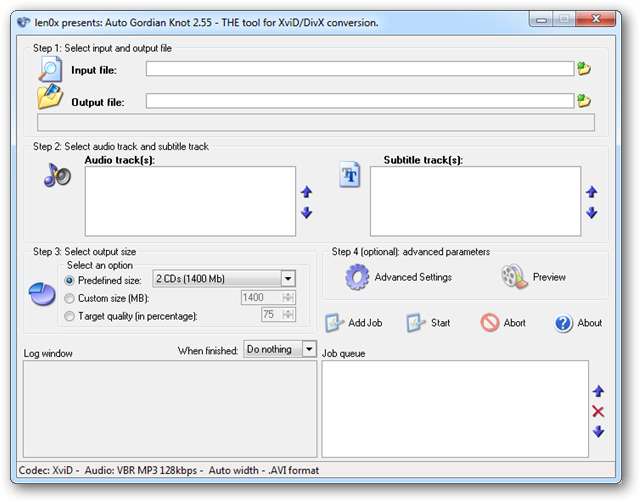Select Target quality (in percentage) option
The height and width of the screenshot is (502, 640).
click(x=69, y=315)
